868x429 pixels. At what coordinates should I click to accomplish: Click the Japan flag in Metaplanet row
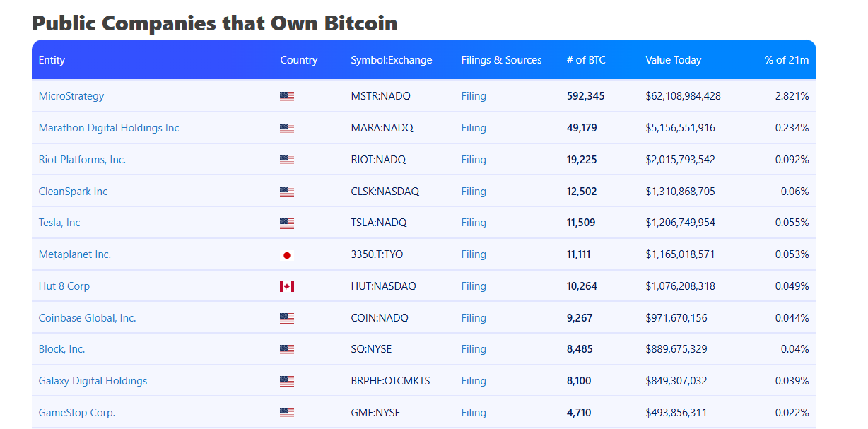(x=286, y=255)
